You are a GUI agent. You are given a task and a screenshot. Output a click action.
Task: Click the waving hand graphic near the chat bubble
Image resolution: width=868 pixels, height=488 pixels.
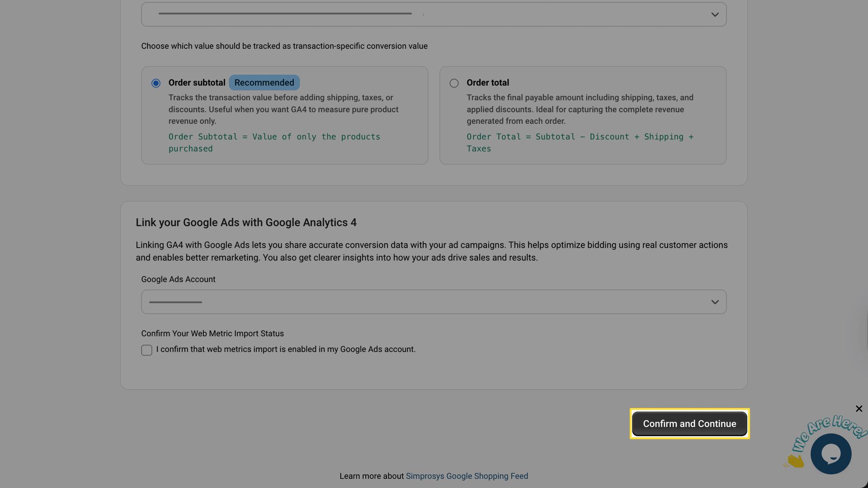pyautogui.click(x=794, y=460)
